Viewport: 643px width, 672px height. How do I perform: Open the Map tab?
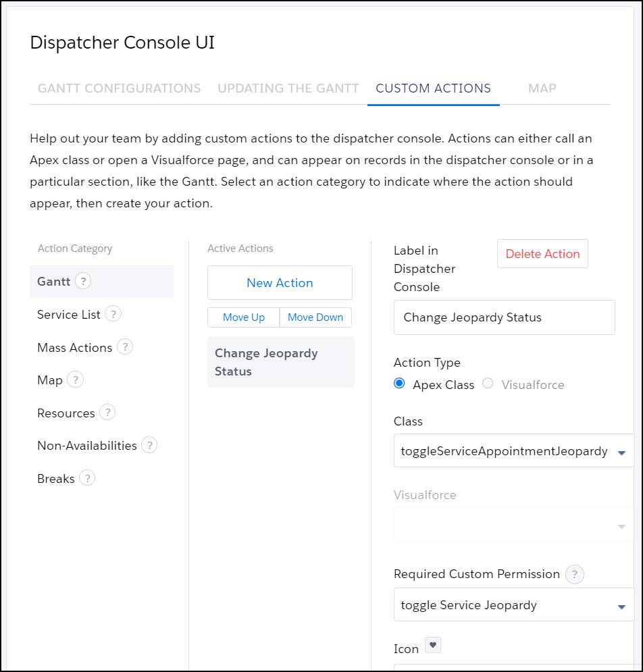542,88
